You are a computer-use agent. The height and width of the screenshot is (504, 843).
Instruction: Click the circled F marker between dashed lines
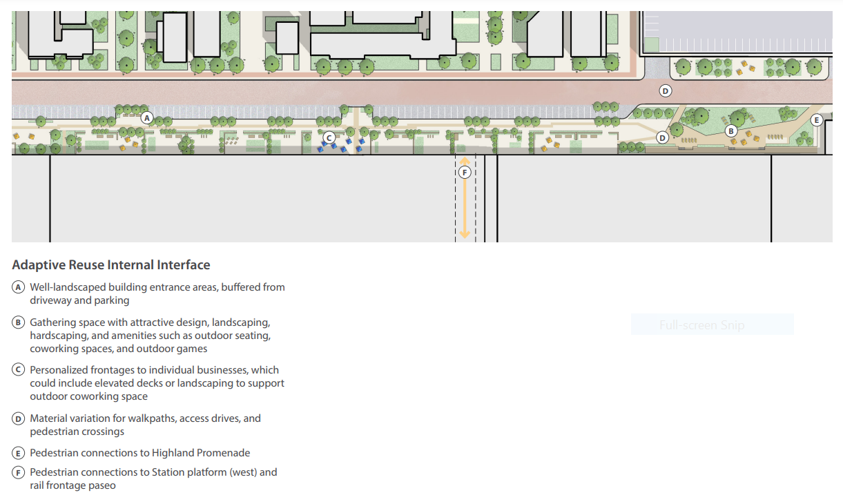(x=465, y=173)
